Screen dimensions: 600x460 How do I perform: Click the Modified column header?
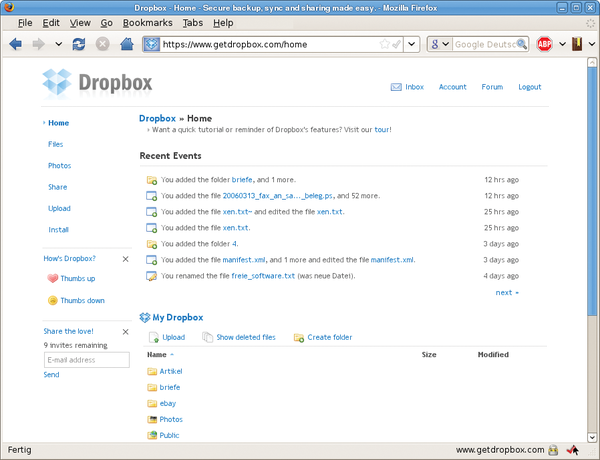(x=493, y=355)
